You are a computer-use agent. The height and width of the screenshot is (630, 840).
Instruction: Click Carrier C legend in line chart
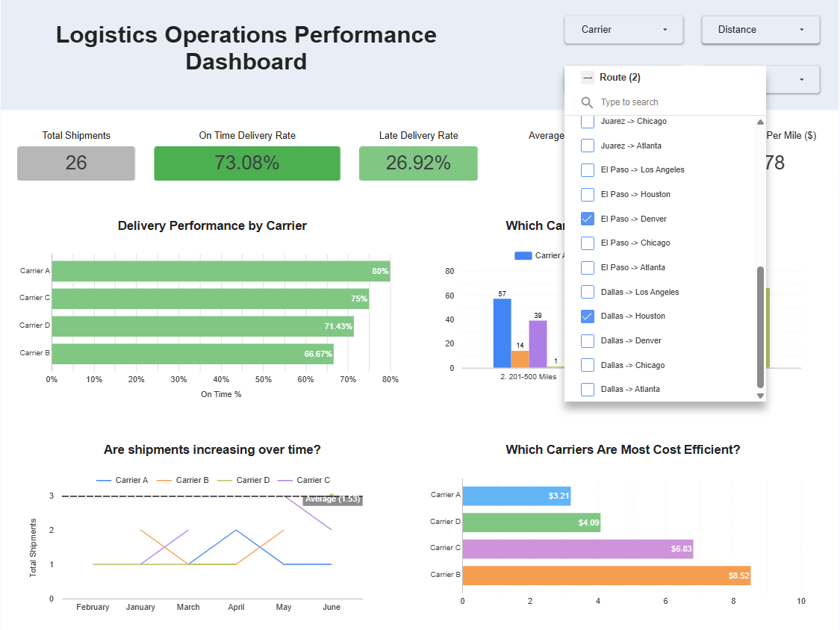coord(304,480)
